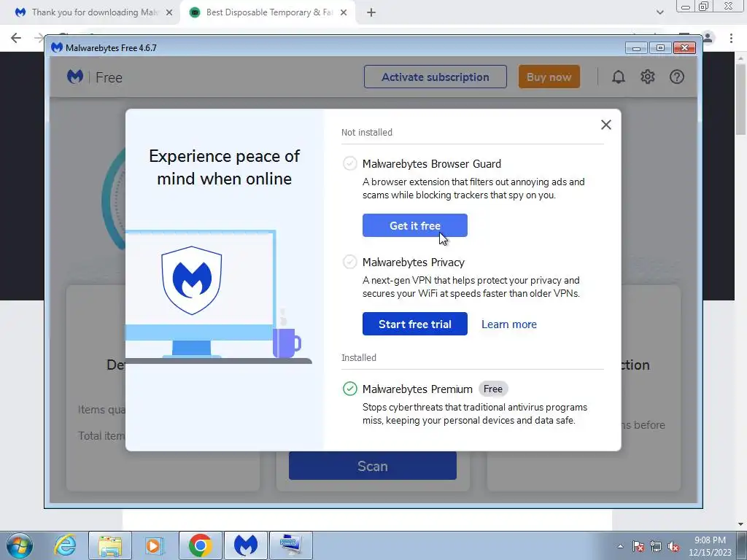Open Windows Start menu
Viewport: 747px width, 560px height.
coord(19,545)
